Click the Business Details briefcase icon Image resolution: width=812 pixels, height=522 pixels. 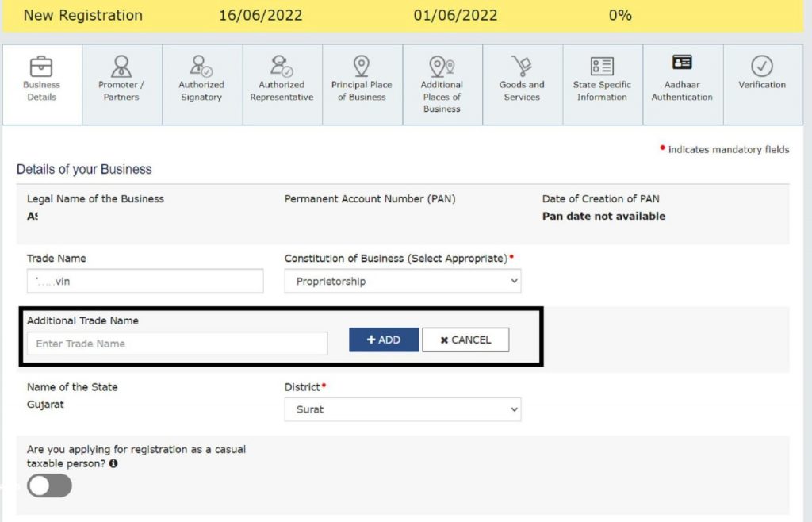pyautogui.click(x=41, y=65)
